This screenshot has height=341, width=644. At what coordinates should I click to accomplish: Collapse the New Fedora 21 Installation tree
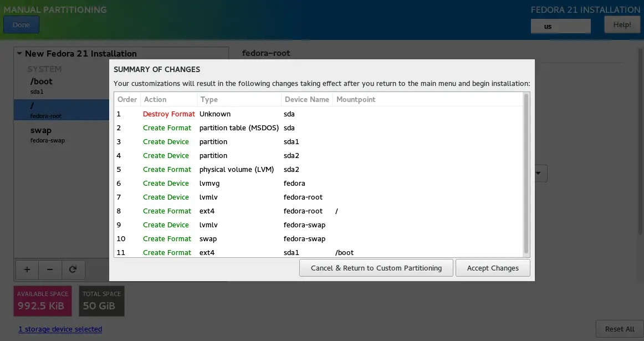[x=19, y=53]
